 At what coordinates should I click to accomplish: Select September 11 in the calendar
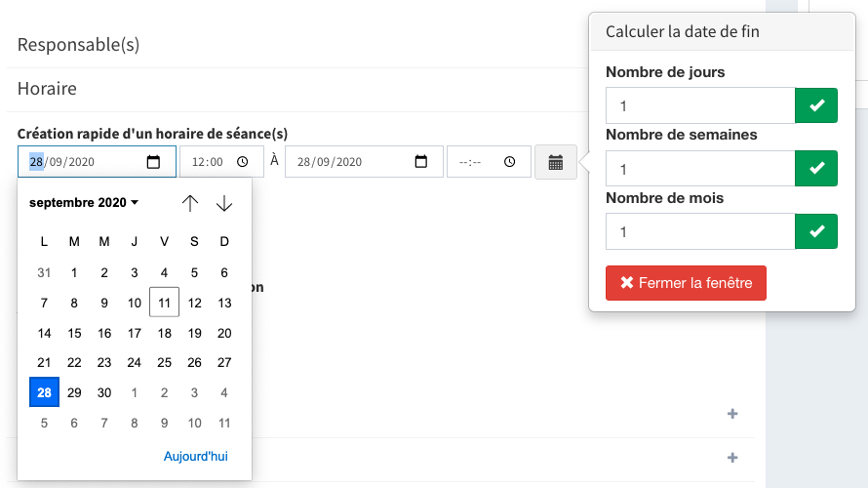pos(165,303)
